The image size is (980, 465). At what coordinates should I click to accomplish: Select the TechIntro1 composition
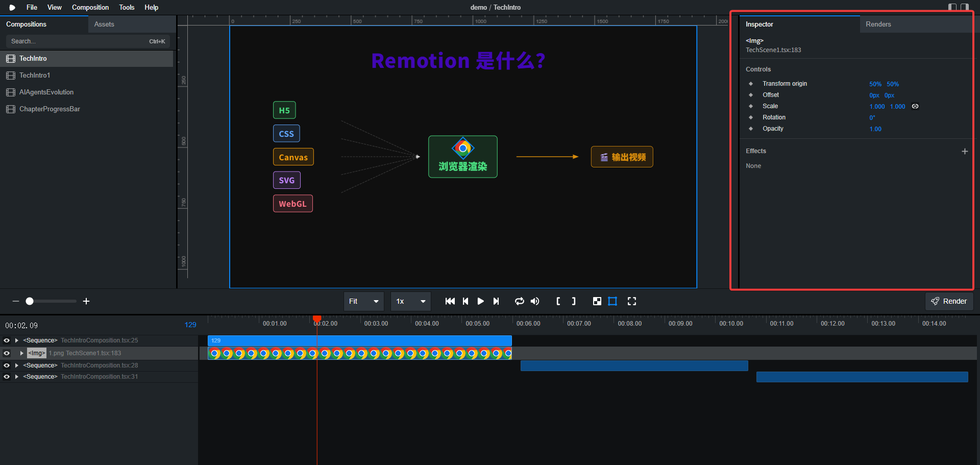pyautogui.click(x=87, y=76)
